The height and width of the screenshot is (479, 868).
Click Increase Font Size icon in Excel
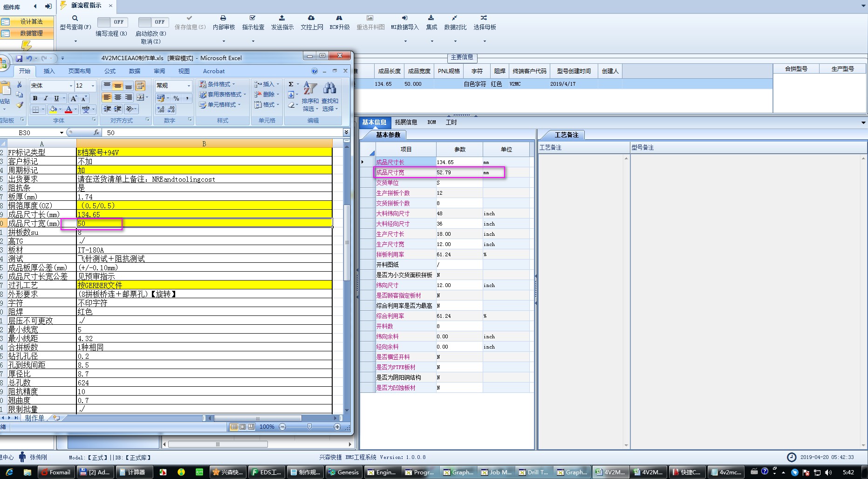74,98
